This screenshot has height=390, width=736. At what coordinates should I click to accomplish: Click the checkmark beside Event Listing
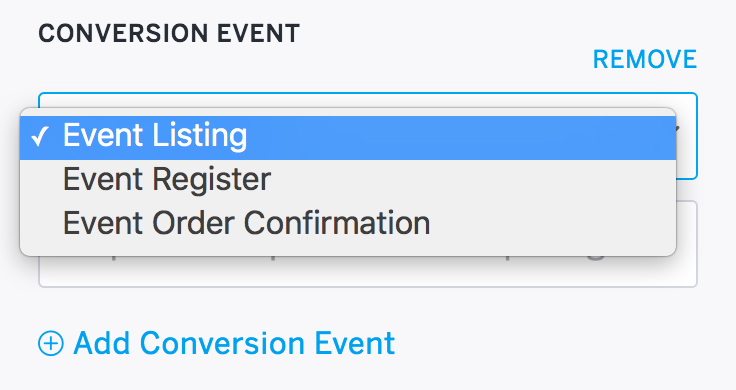(x=40, y=137)
